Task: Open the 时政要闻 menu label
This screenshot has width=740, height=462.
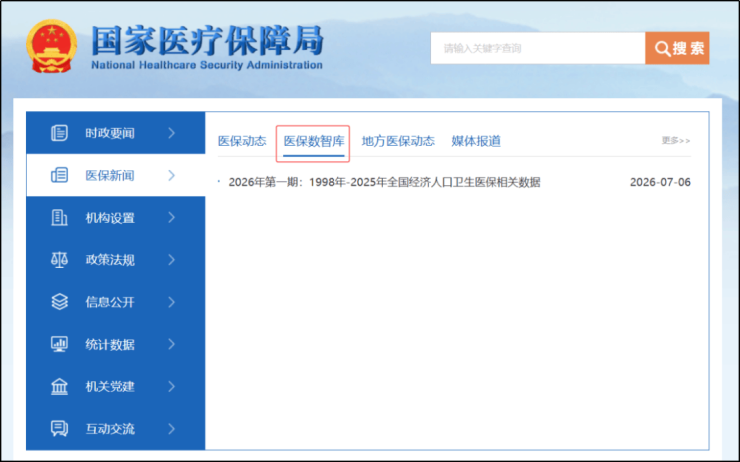Action: (x=110, y=134)
